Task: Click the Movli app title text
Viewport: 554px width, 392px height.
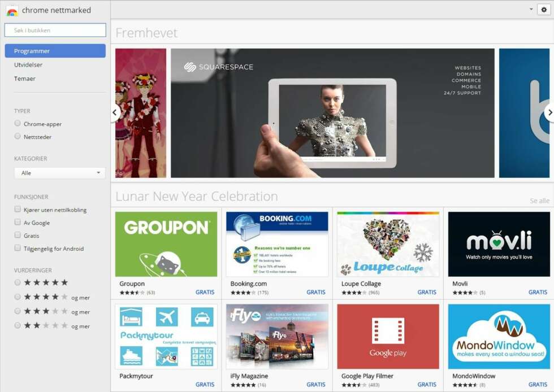Action: point(460,284)
